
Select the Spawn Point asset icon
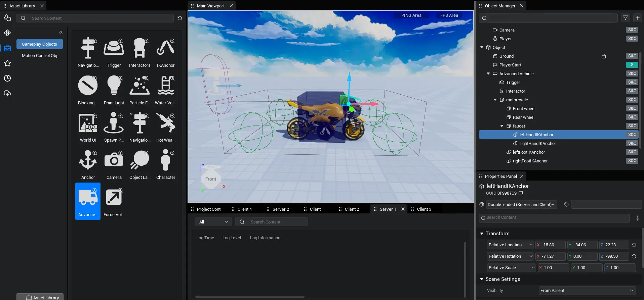114,123
